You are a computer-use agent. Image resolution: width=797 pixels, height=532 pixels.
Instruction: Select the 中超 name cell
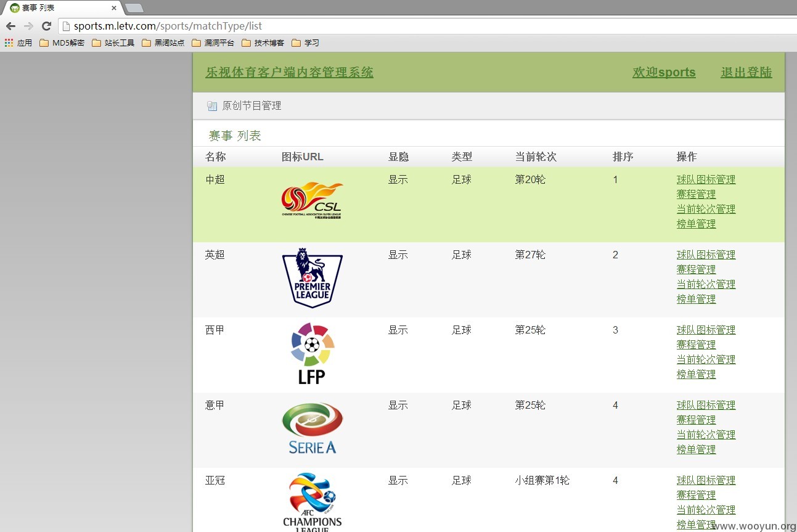click(215, 179)
